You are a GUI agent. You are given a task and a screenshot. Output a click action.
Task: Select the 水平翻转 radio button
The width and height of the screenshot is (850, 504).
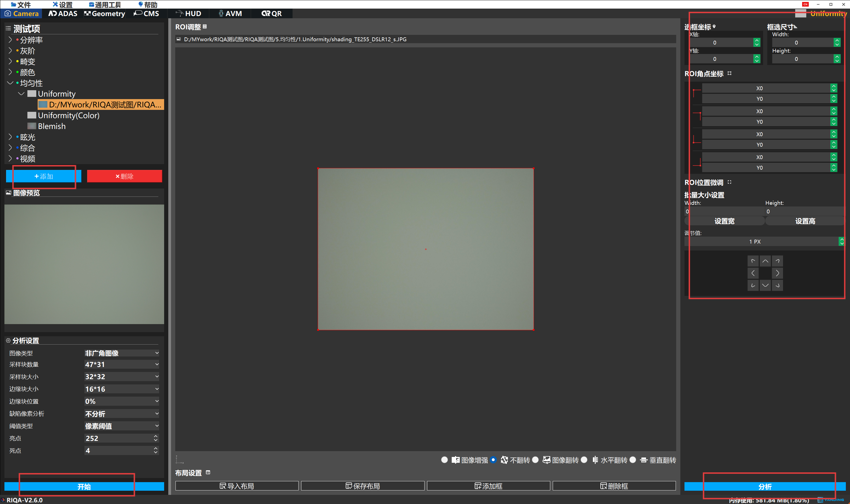pyautogui.click(x=584, y=460)
